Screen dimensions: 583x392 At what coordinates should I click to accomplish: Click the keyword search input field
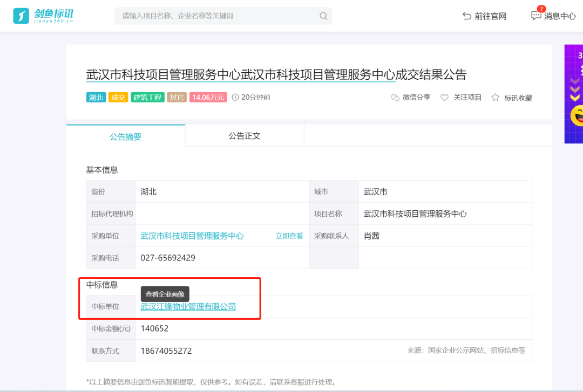(x=216, y=16)
